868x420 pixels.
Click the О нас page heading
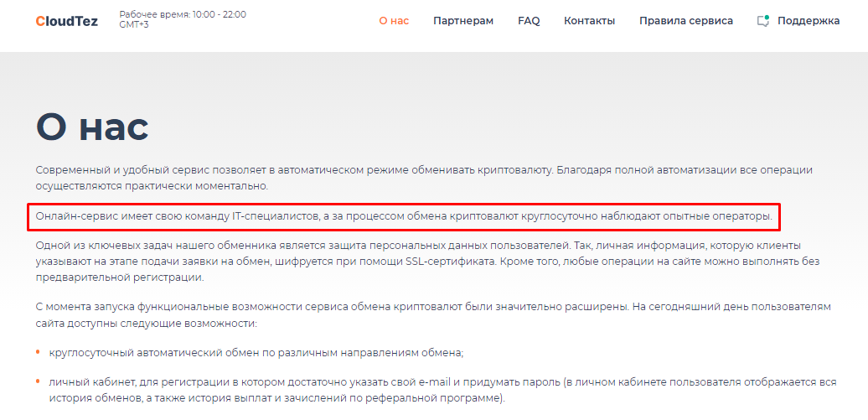pyautogui.click(x=92, y=127)
